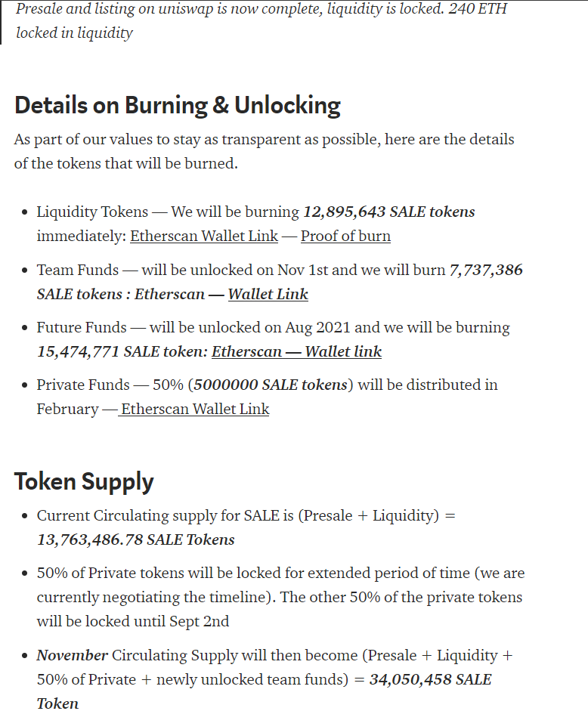Click the 15,474,771 SALE token text
Image resolution: width=588 pixels, height=711 pixels.
point(122,352)
